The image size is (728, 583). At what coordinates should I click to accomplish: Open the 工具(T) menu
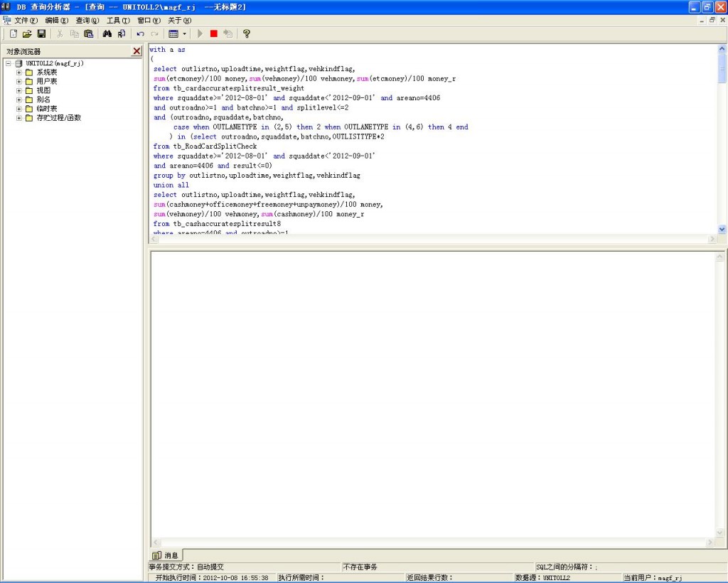tap(118, 21)
